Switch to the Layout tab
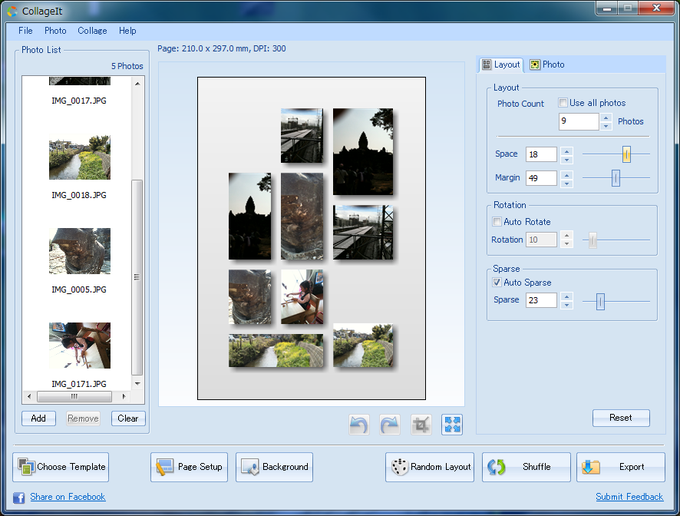Screen dimensions: 680x516 coord(501,65)
